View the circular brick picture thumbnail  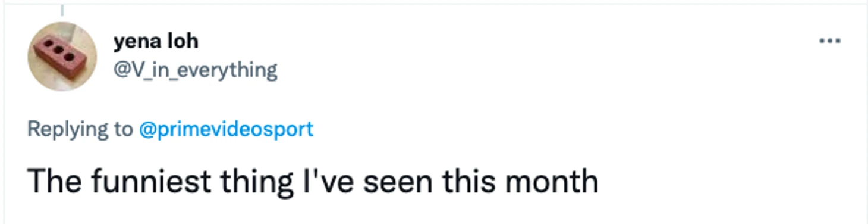[x=62, y=57]
